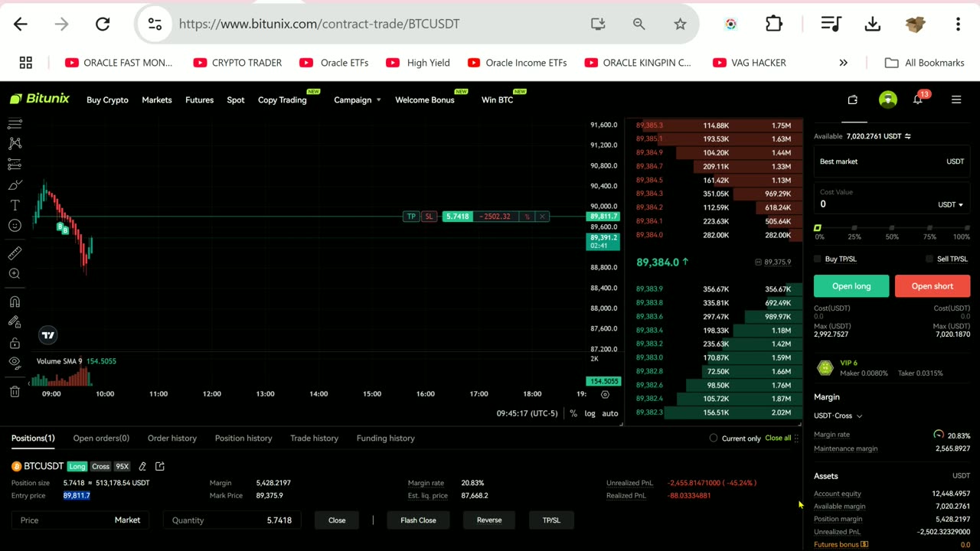Open the Bitunix hamburger menu
The width and height of the screenshot is (980, 551).
pyautogui.click(x=956, y=99)
